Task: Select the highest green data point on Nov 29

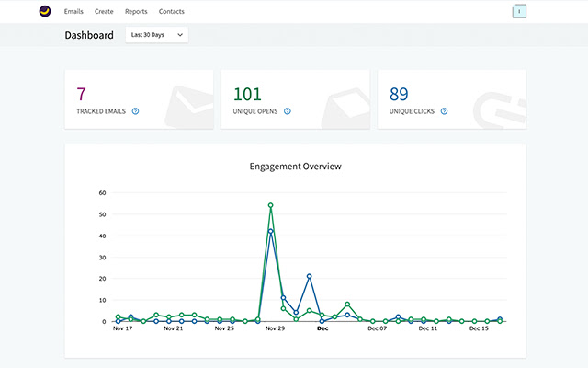Action: (x=270, y=205)
